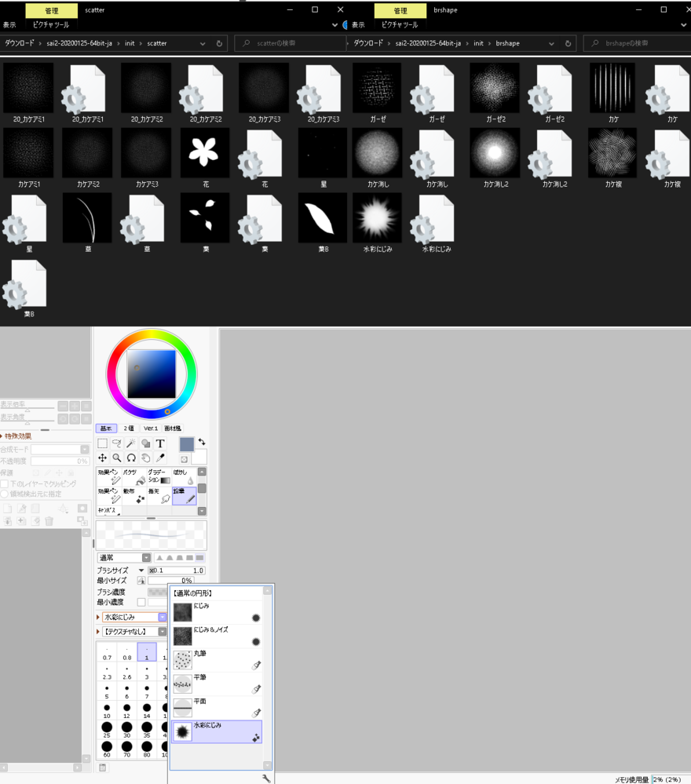Open the 【テクスチャなし】 texture dropdown
This screenshot has height=784, width=691.
163,632
